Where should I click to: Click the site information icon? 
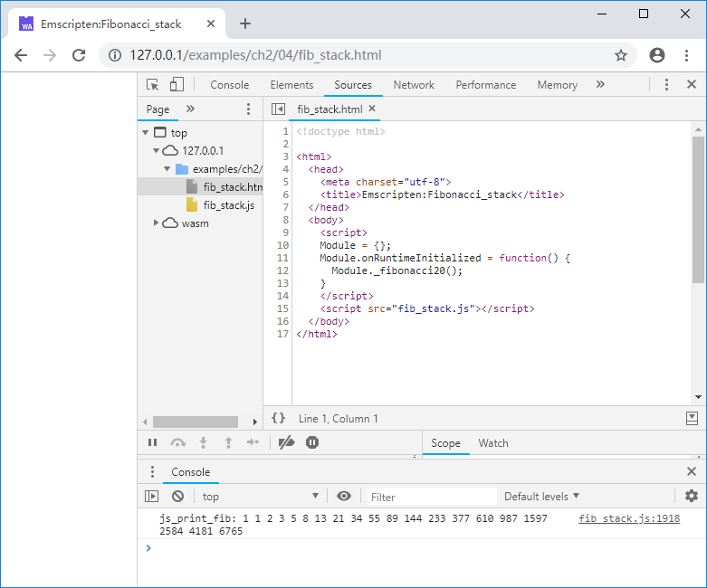pyautogui.click(x=115, y=55)
